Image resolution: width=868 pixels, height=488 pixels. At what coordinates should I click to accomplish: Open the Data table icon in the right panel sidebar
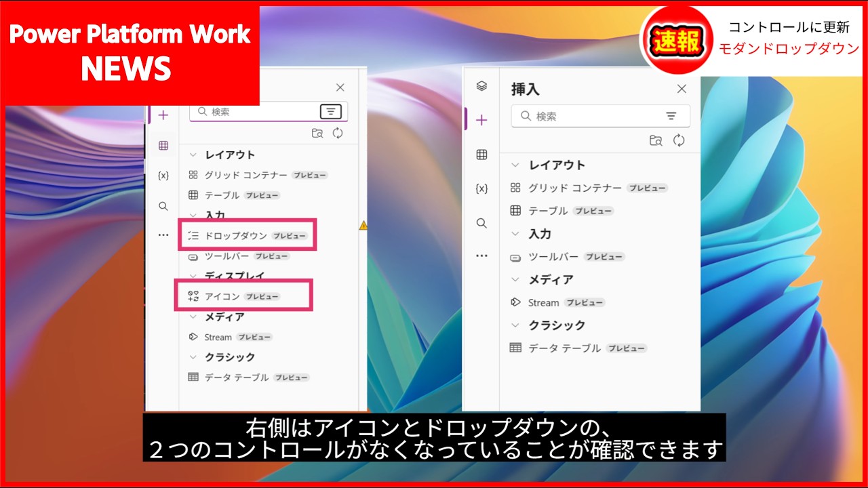(x=481, y=155)
